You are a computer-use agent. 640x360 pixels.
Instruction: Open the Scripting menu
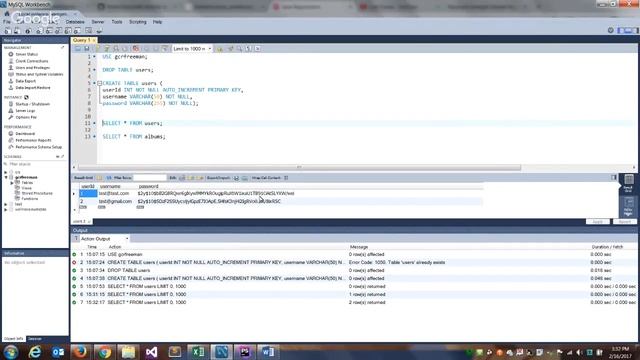138,22
